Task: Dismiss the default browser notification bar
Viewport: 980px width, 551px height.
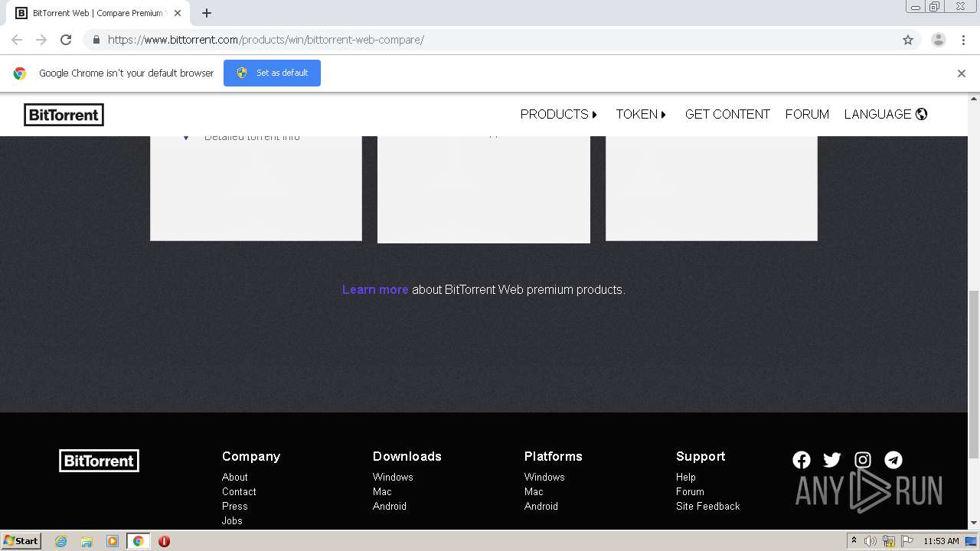Action: [962, 73]
